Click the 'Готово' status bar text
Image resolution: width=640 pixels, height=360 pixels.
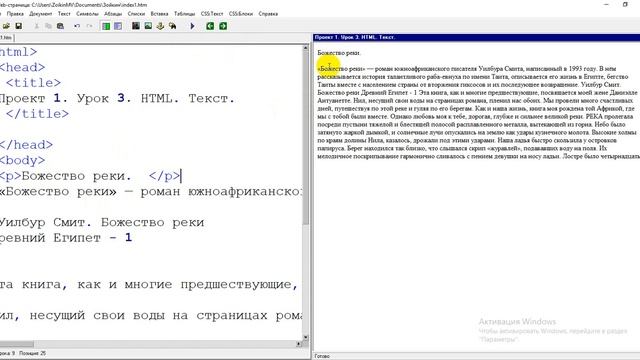[x=322, y=356]
